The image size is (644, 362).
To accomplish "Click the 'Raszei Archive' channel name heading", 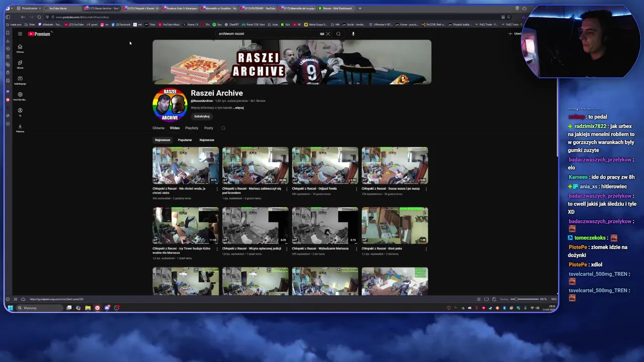I will point(216,93).
